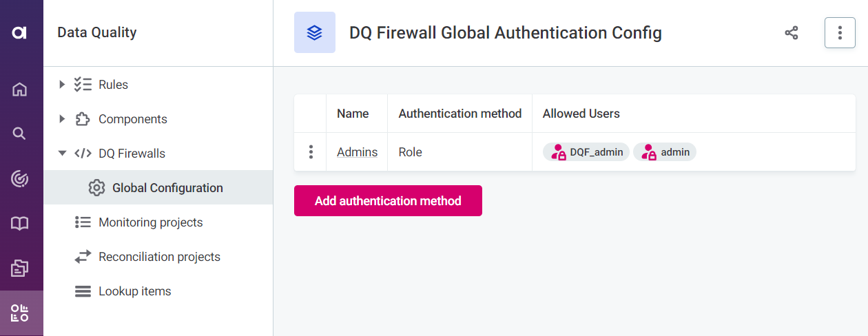
Task: Open the Admins row options menu
Action: click(311, 152)
